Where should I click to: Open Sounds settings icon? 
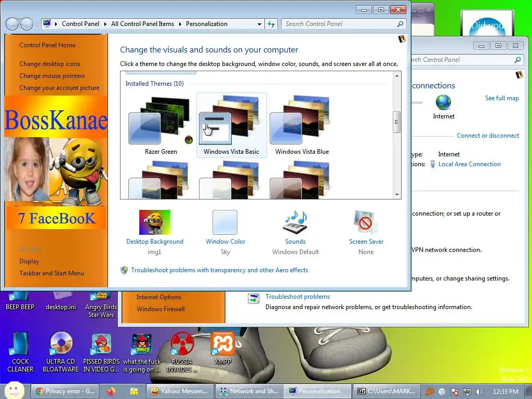click(x=295, y=222)
